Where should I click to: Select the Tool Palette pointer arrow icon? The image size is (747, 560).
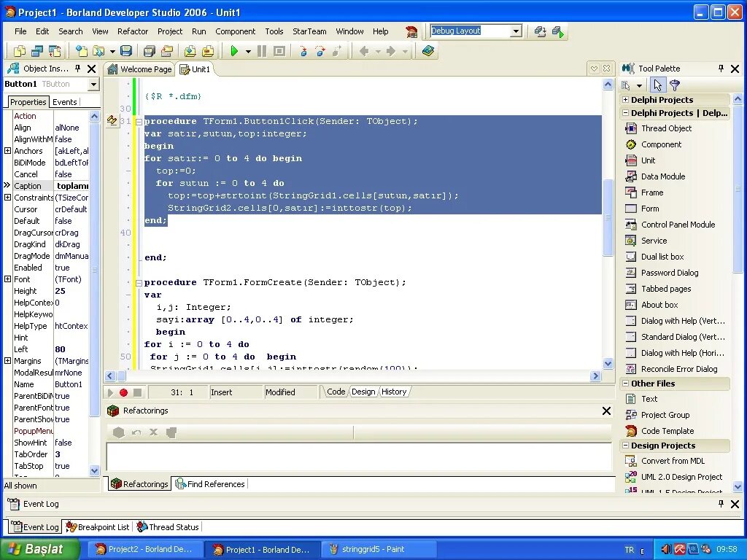[657, 85]
